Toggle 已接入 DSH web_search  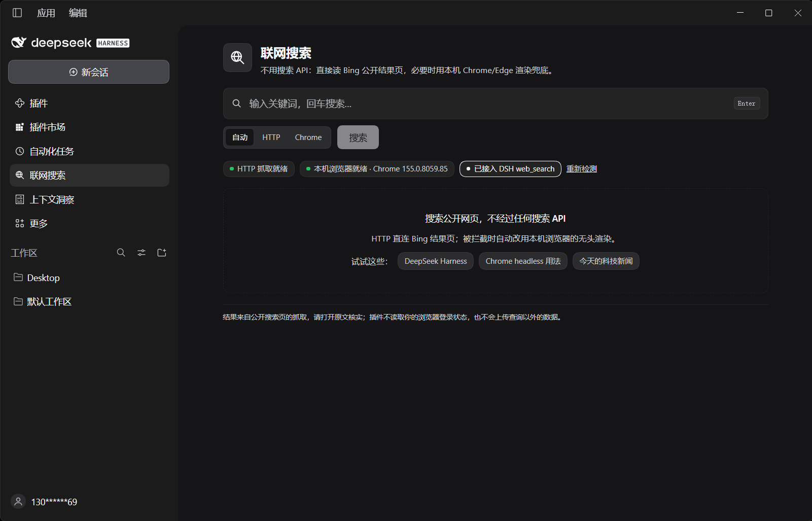click(x=510, y=169)
